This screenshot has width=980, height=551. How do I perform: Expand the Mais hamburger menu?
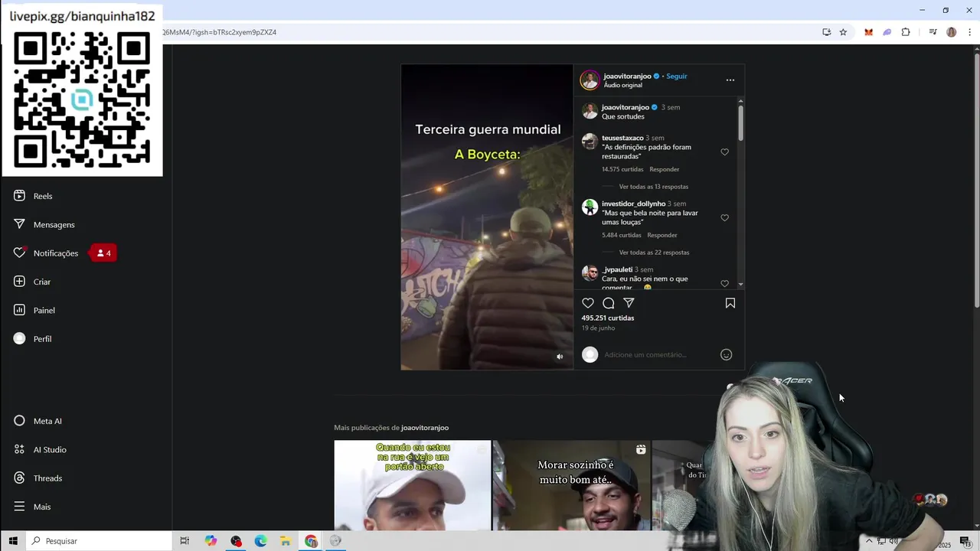20,507
